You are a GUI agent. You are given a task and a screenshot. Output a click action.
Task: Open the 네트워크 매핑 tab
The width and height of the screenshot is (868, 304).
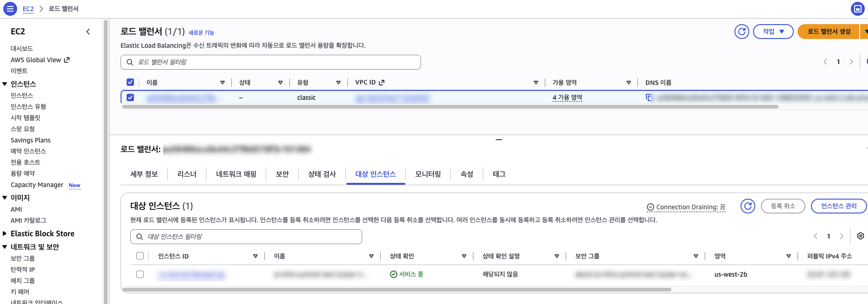[236, 174]
